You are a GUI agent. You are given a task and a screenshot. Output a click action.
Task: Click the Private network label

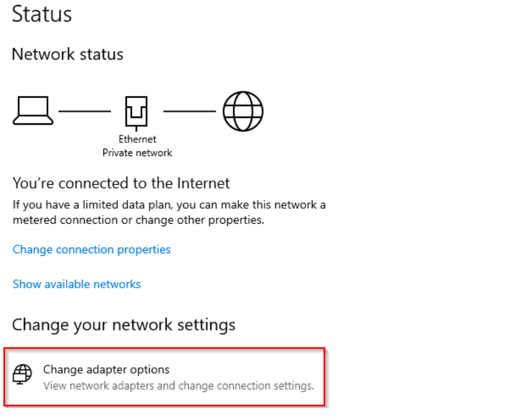137,152
